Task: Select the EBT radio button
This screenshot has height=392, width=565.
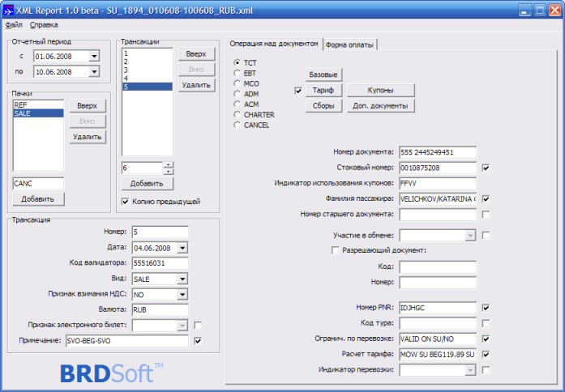Action: (237, 73)
